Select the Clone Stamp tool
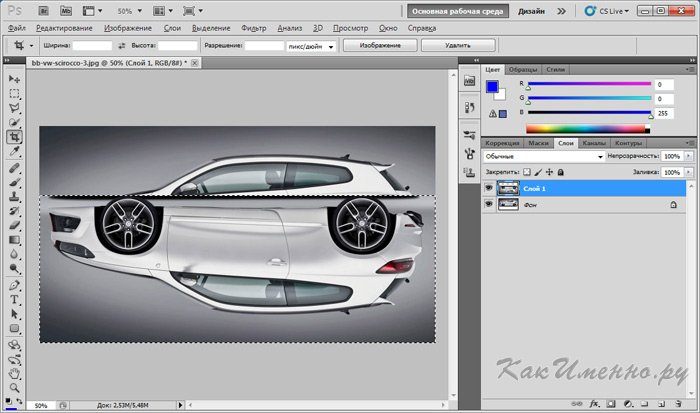700x413 pixels. [14, 196]
